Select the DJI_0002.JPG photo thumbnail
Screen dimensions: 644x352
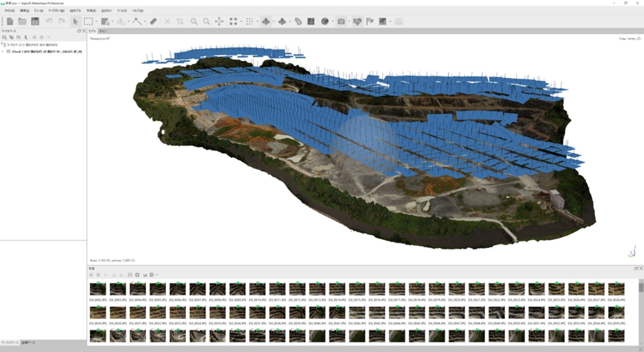point(98,289)
